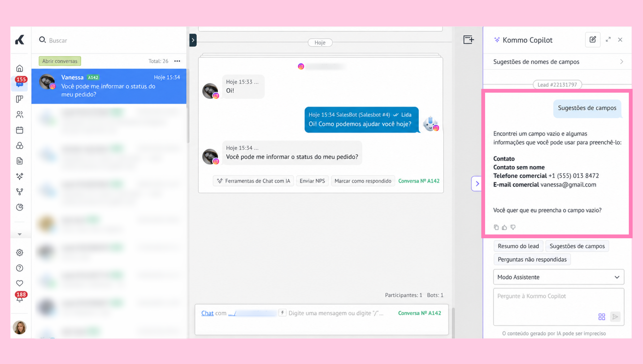
Task: Open the Calendar icon in sidebar
Action: [x=19, y=130]
